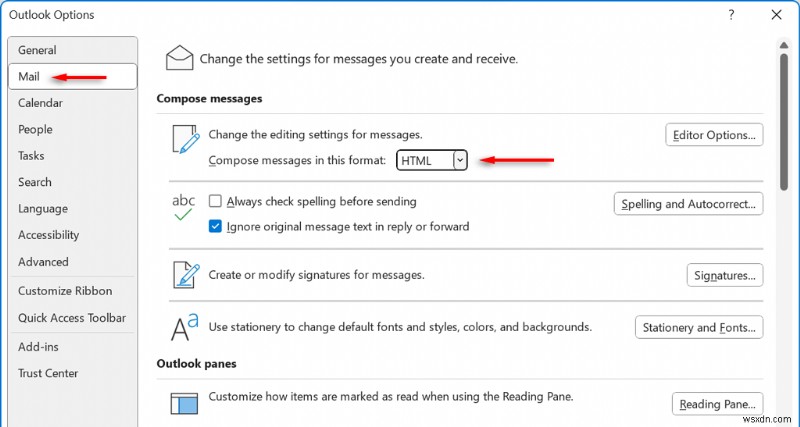The height and width of the screenshot is (427, 800).
Task: Open the Compose messages format dropdown arrow
Action: (460, 161)
